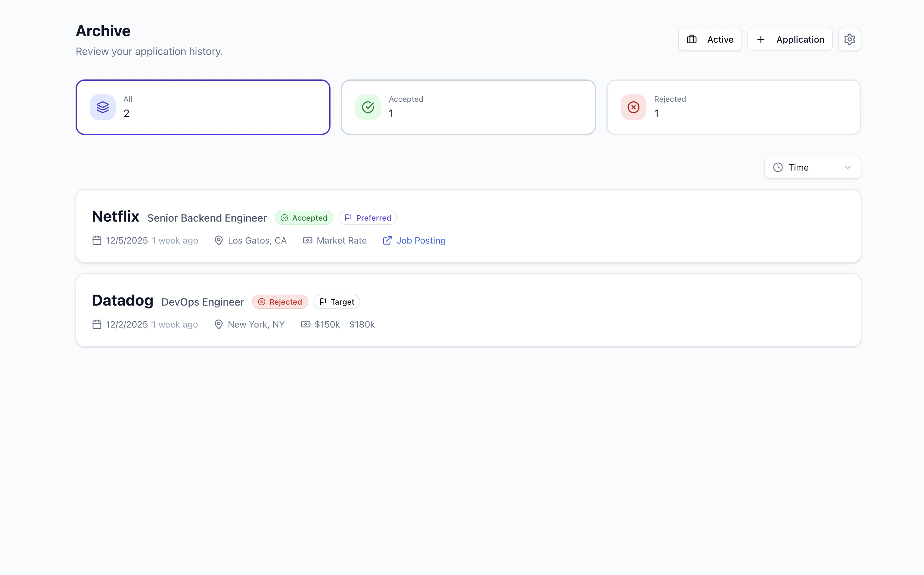Click the Application button to add one
924x575 pixels.
tap(790, 39)
